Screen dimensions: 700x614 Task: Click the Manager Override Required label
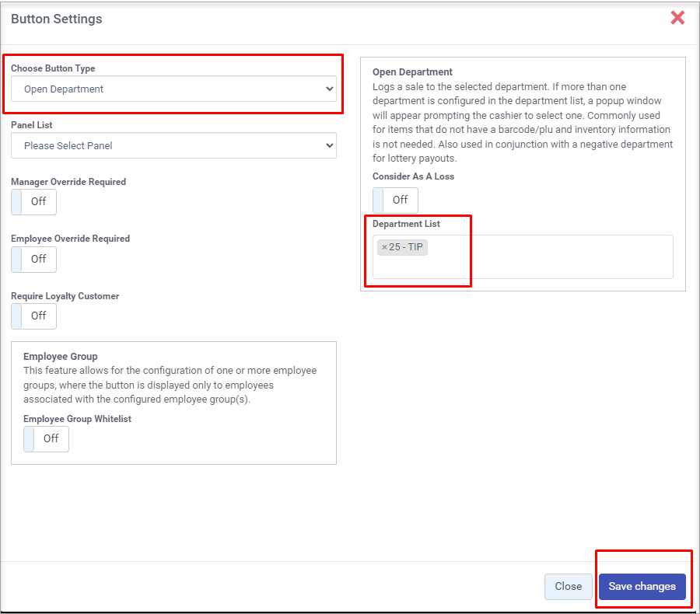click(68, 182)
